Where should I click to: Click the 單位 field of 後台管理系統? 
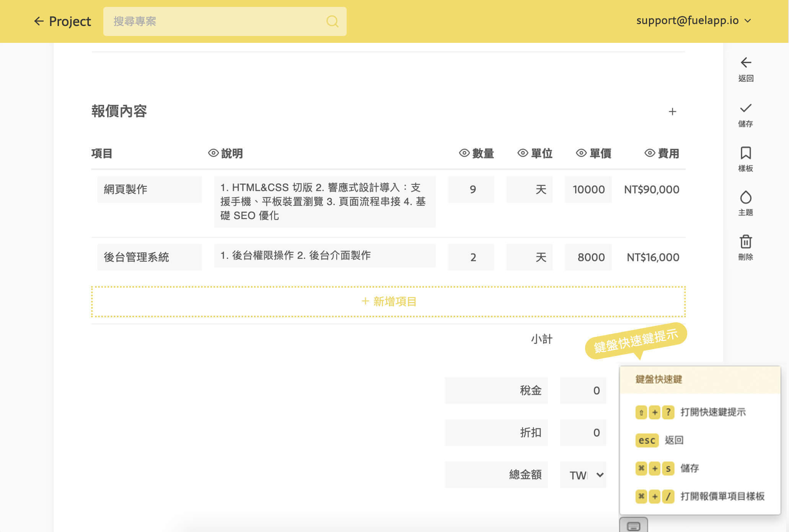click(529, 257)
